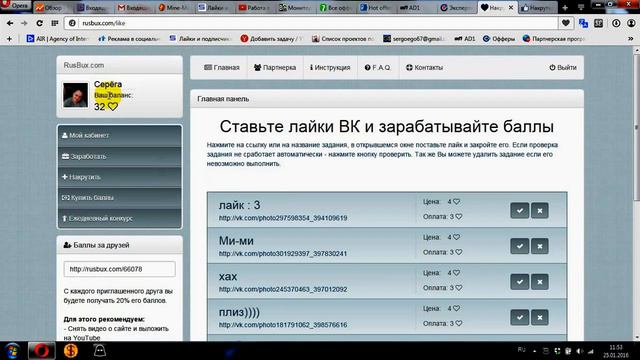The height and width of the screenshot is (360, 640).
Task: Open Список проектов bookmark
Action: (343, 39)
